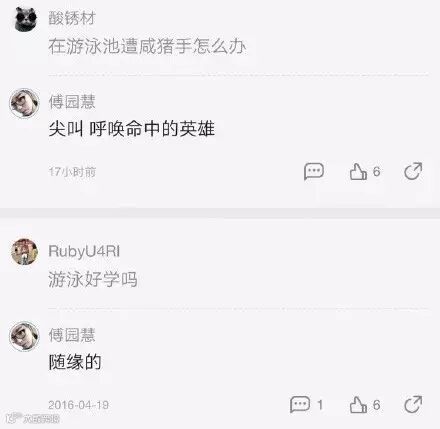Tap 傅园慧 name above 尖叫 answer
The width and height of the screenshot is (440, 429).
pos(72,102)
